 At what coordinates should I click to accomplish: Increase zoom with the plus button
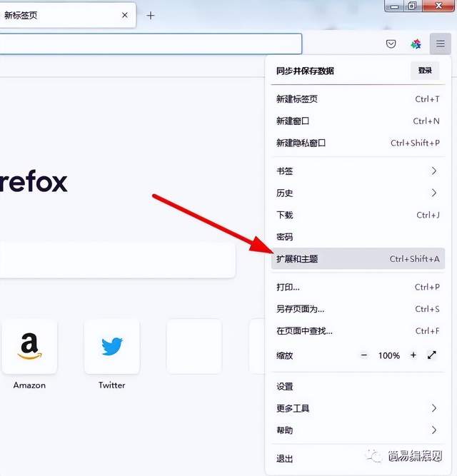point(413,355)
